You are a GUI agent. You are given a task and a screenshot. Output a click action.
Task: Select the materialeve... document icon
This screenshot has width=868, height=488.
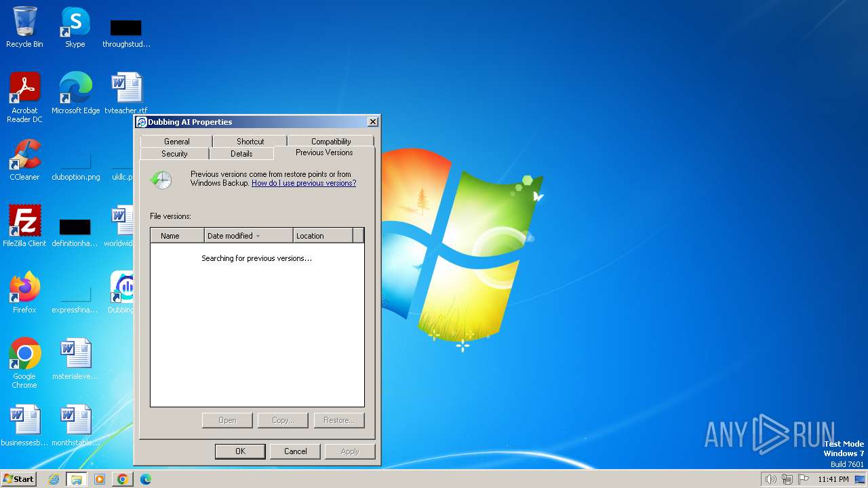pos(75,359)
